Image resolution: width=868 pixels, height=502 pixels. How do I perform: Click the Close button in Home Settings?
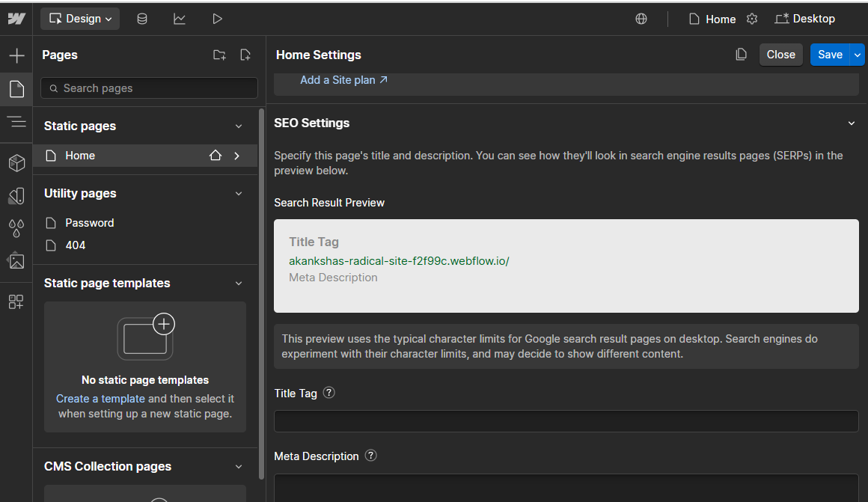[780, 55]
